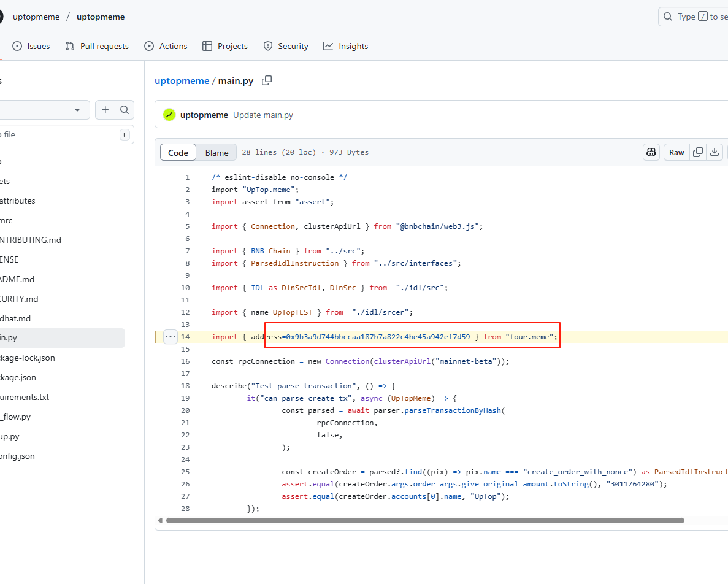
Task: Click the Issues circle icon
Action: tap(17, 46)
